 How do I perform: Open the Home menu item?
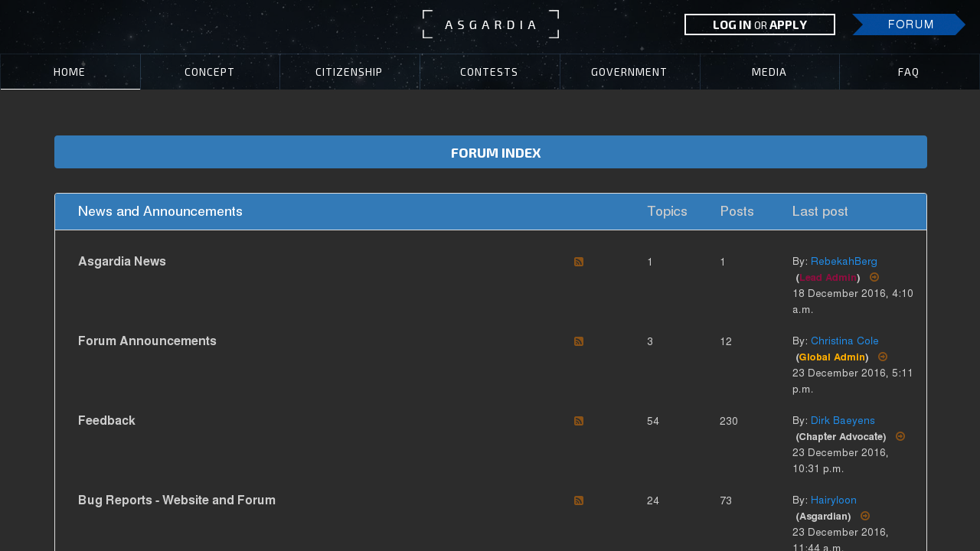point(70,72)
